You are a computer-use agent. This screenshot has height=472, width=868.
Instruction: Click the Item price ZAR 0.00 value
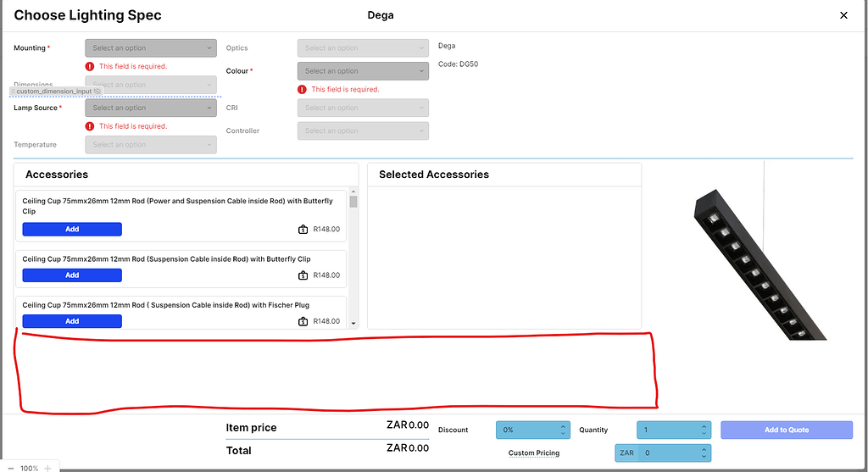(408, 425)
